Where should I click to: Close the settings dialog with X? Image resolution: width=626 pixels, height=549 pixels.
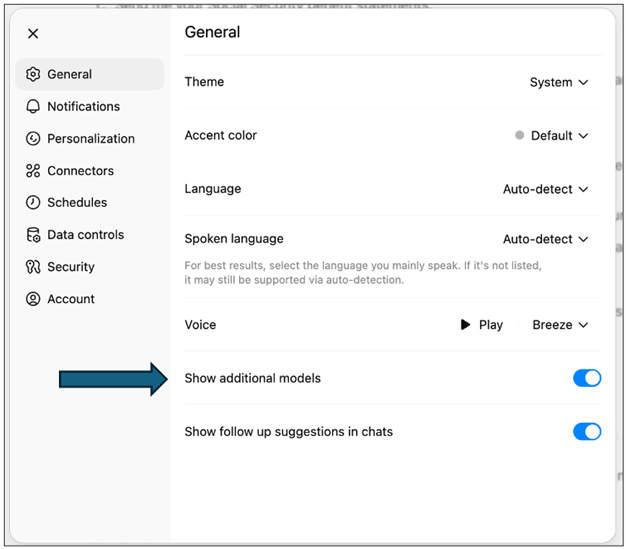(x=33, y=34)
